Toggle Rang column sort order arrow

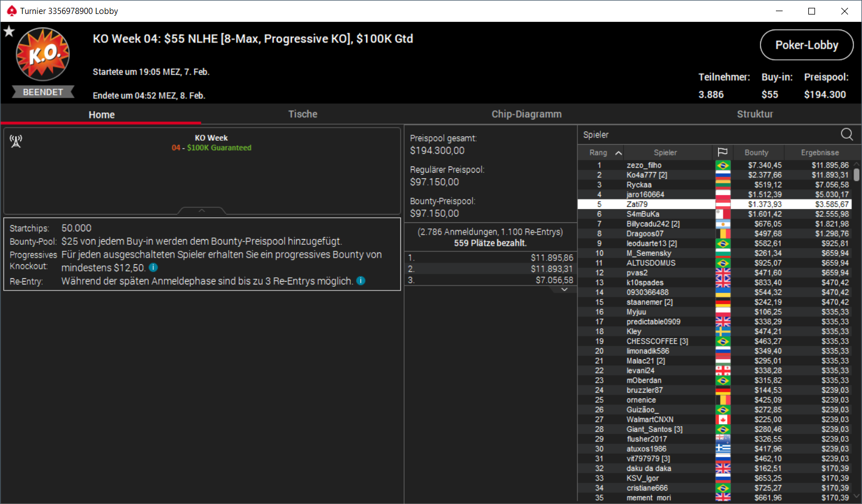[618, 153]
